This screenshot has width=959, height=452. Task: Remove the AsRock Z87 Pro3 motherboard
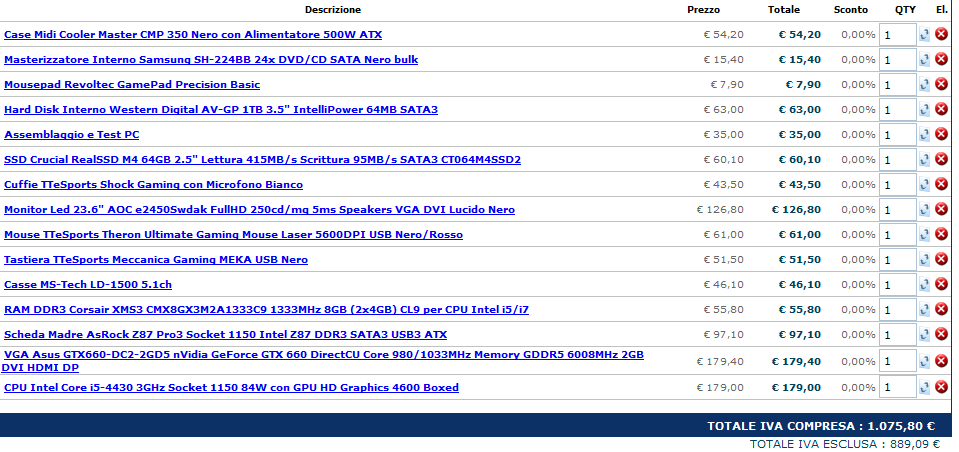coord(941,335)
